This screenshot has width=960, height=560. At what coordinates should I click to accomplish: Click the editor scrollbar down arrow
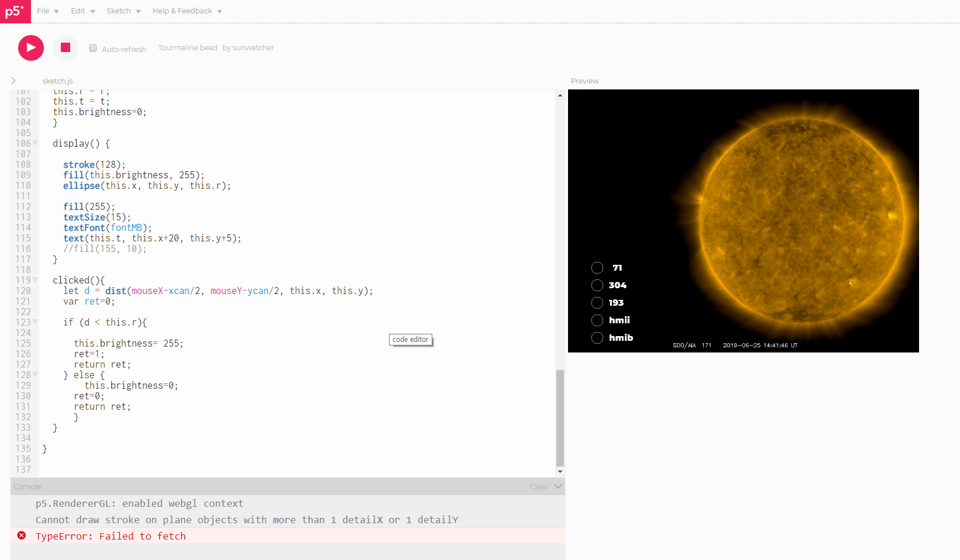[x=560, y=472]
